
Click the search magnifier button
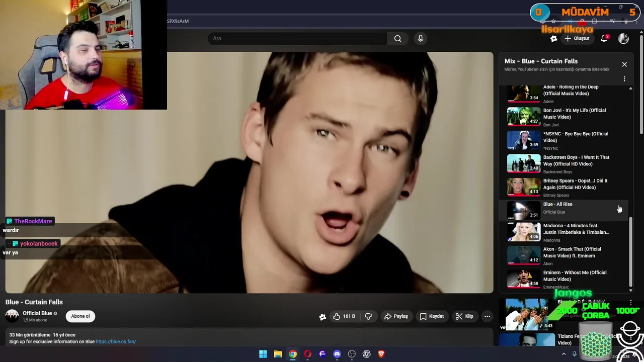[x=397, y=38]
